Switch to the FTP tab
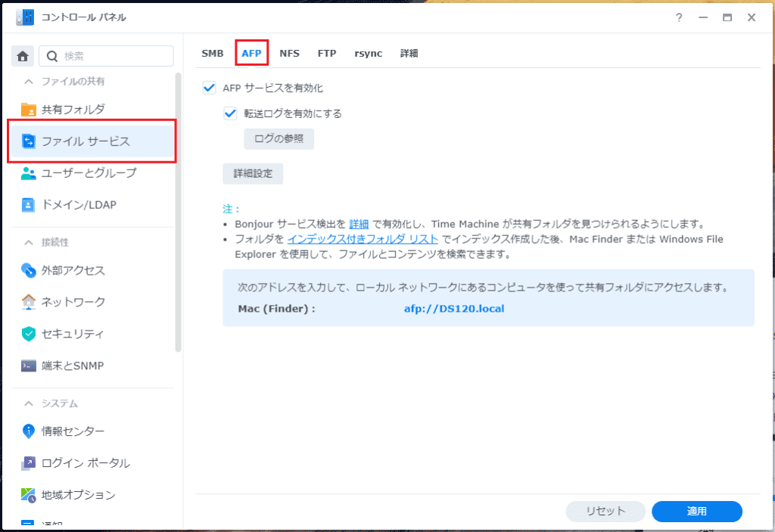Screen dimensions: 775x532 (x=327, y=54)
